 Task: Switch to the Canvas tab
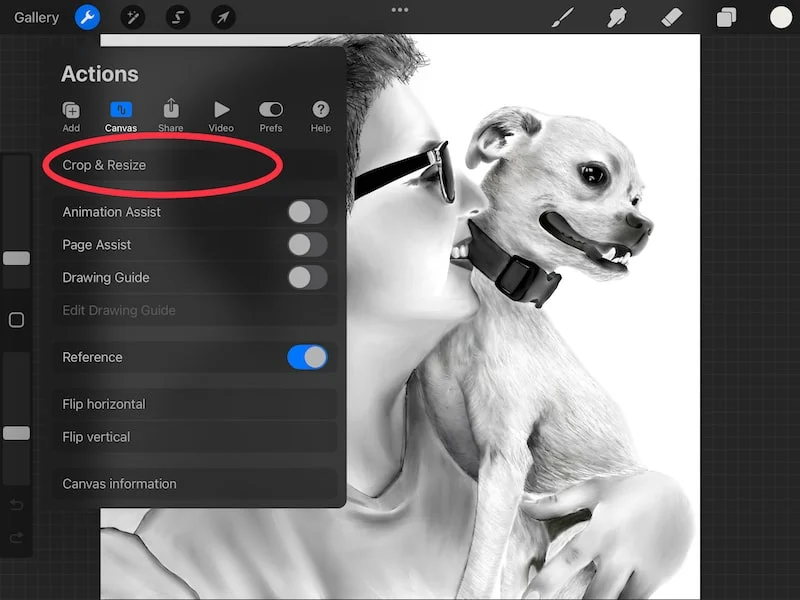pos(121,117)
